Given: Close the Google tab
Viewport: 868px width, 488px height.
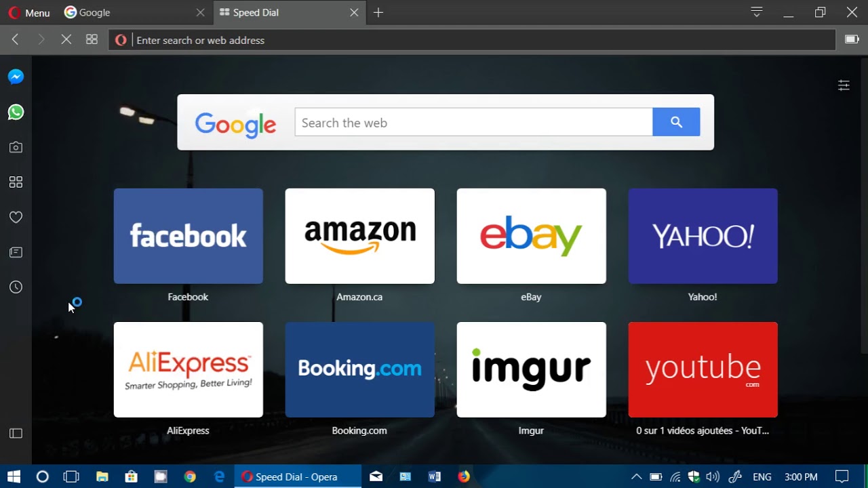Looking at the screenshot, I should tap(200, 12).
